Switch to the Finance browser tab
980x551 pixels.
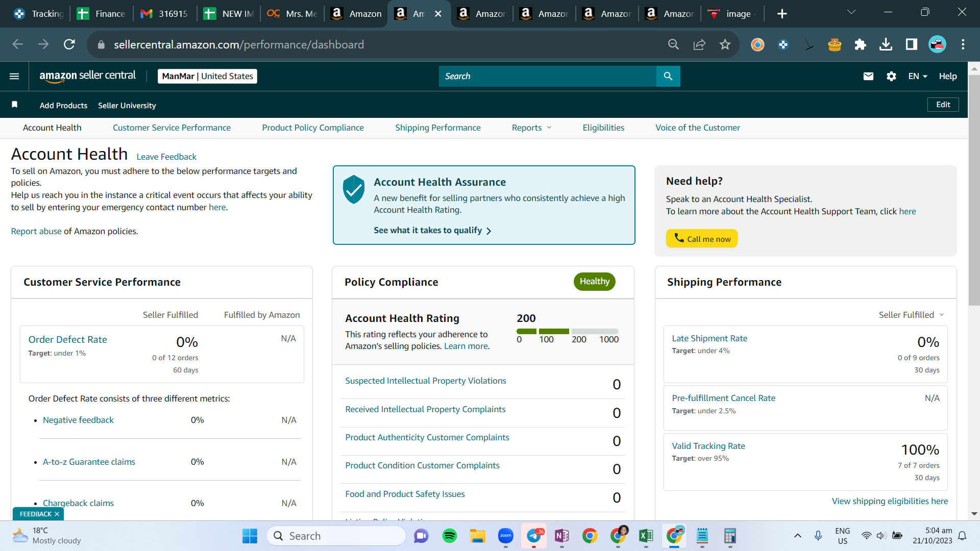(x=101, y=14)
